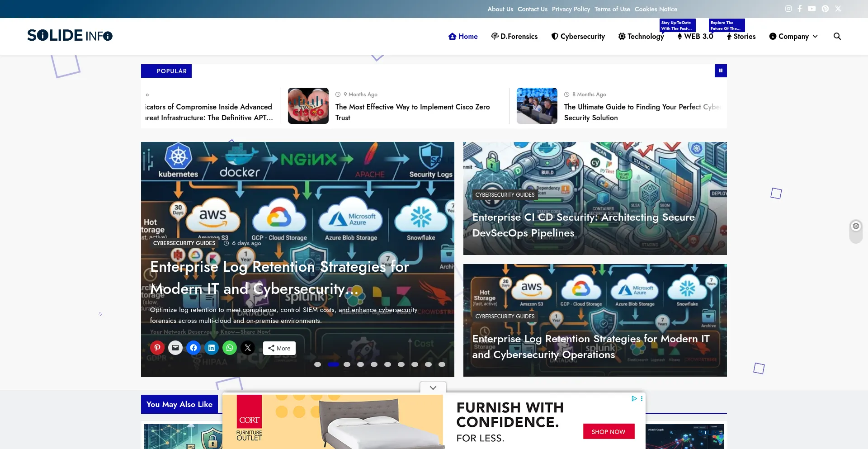Open the Cybersecurity menu item
Image resolution: width=868 pixels, height=449 pixels.
point(578,36)
